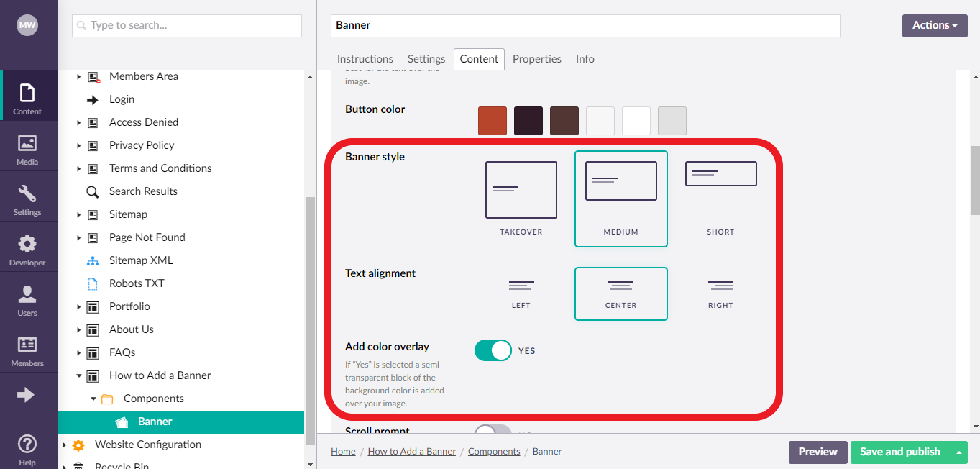This screenshot has height=469, width=980.
Task: Pick the orange-red button color swatch
Action: [493, 121]
